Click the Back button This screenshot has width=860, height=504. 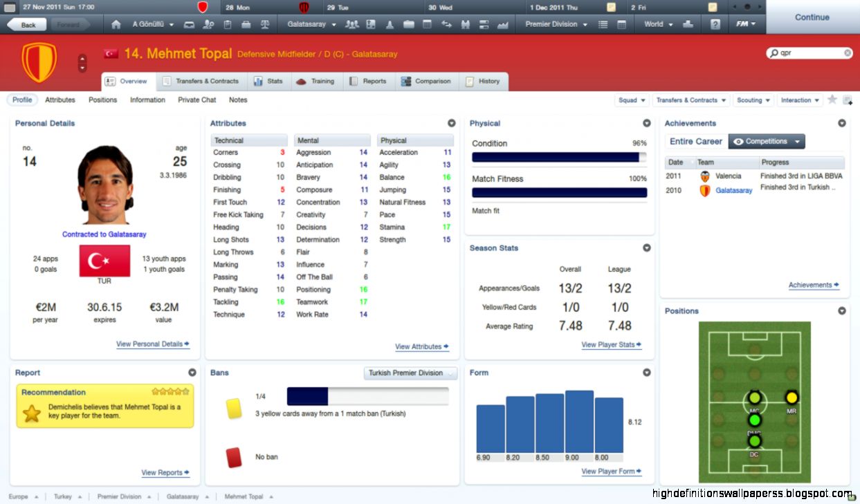(x=28, y=25)
